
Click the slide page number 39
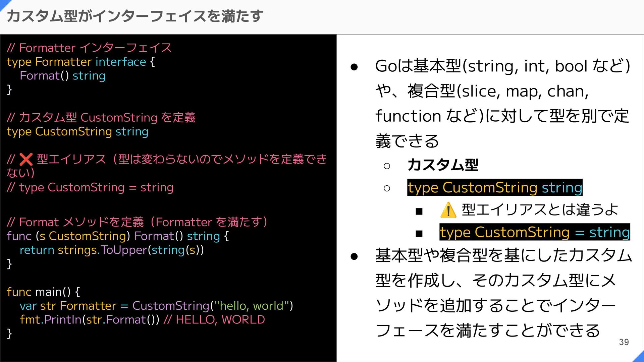(x=624, y=342)
